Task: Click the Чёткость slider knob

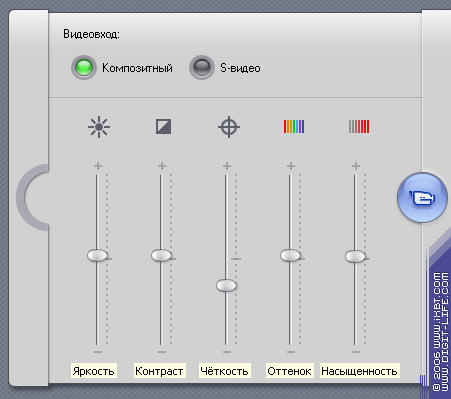Action: [226, 286]
